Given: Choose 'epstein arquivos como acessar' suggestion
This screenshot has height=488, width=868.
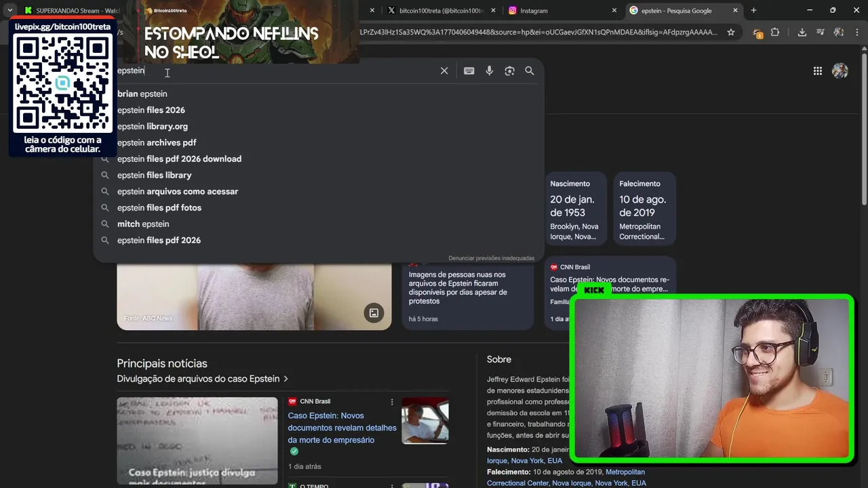Looking at the screenshot, I should (x=178, y=191).
